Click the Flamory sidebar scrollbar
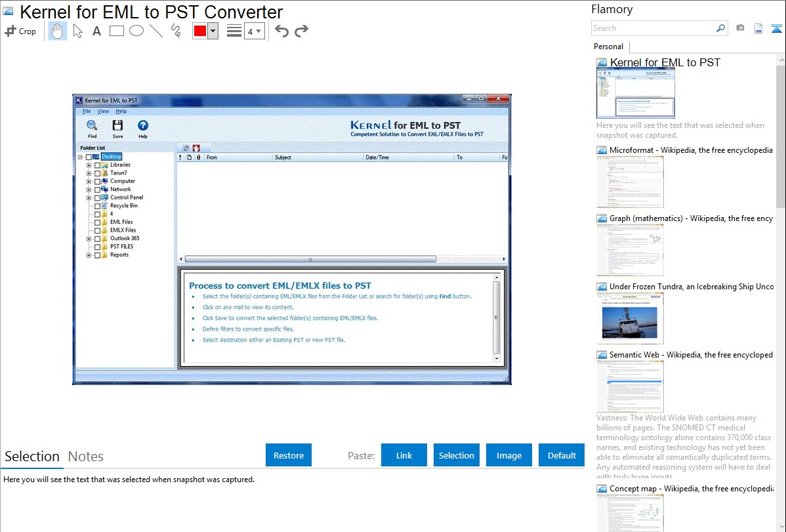 [x=781, y=135]
